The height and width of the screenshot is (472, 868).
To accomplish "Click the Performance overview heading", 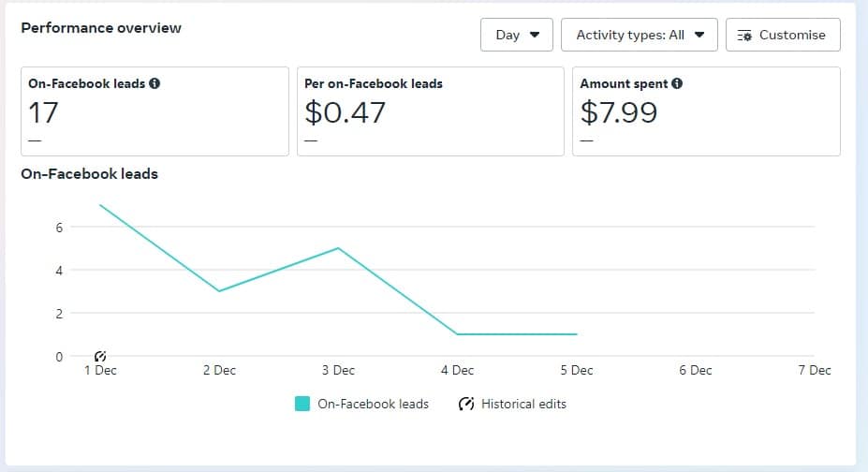I will coord(101,28).
